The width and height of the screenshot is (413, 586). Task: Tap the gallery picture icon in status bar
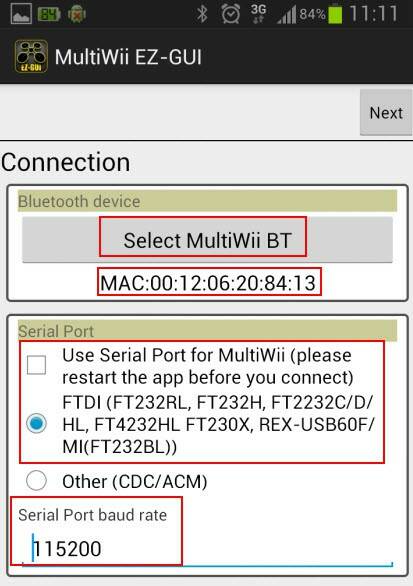tap(21, 14)
